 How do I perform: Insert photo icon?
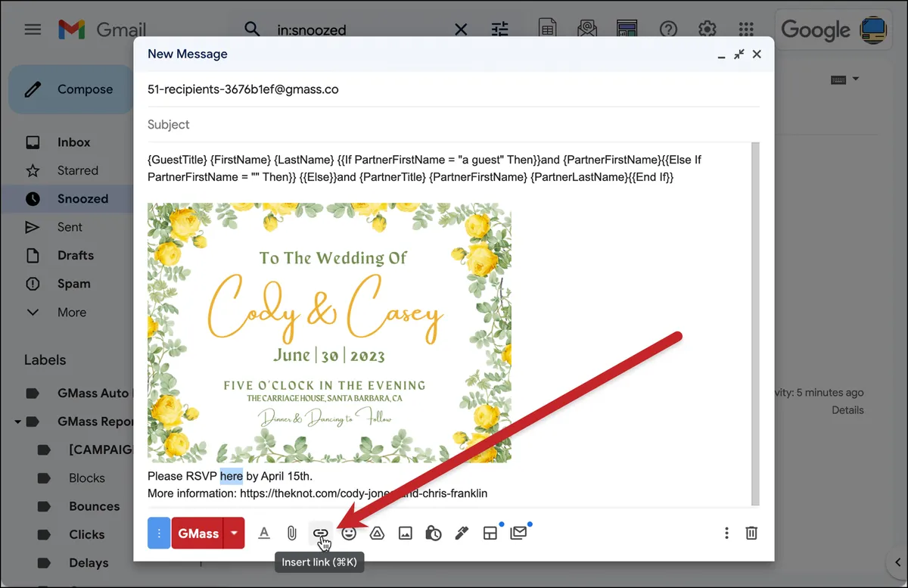tap(406, 534)
